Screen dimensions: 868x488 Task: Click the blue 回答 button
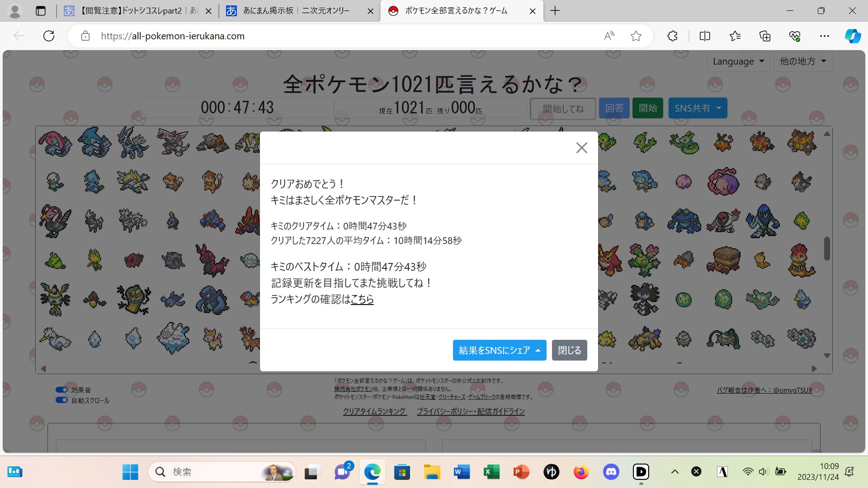click(614, 108)
